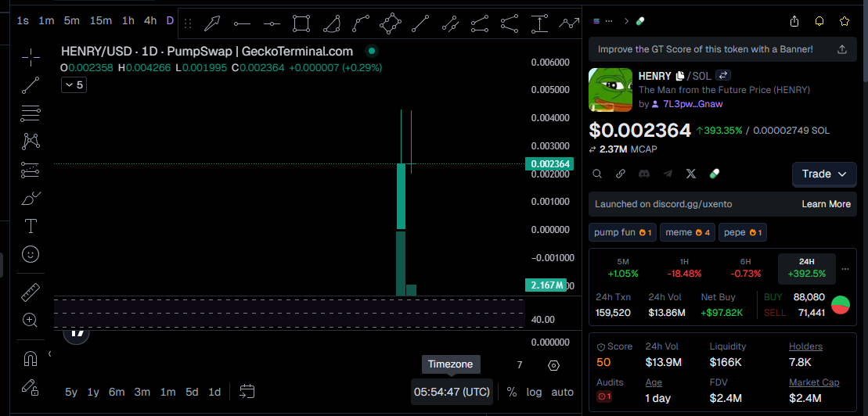The width and height of the screenshot is (868, 416).
Task: Set chart range to 3m
Action: pos(142,393)
